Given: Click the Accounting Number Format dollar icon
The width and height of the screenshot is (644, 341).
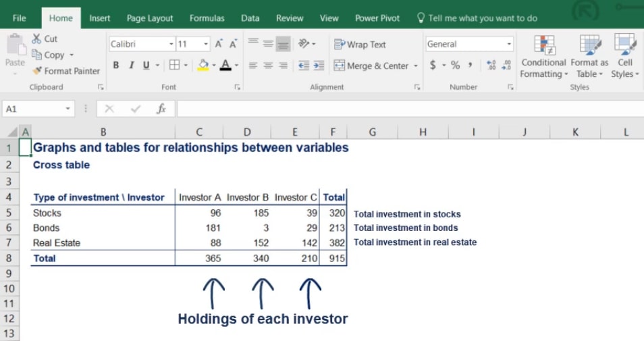Looking at the screenshot, I should [433, 65].
